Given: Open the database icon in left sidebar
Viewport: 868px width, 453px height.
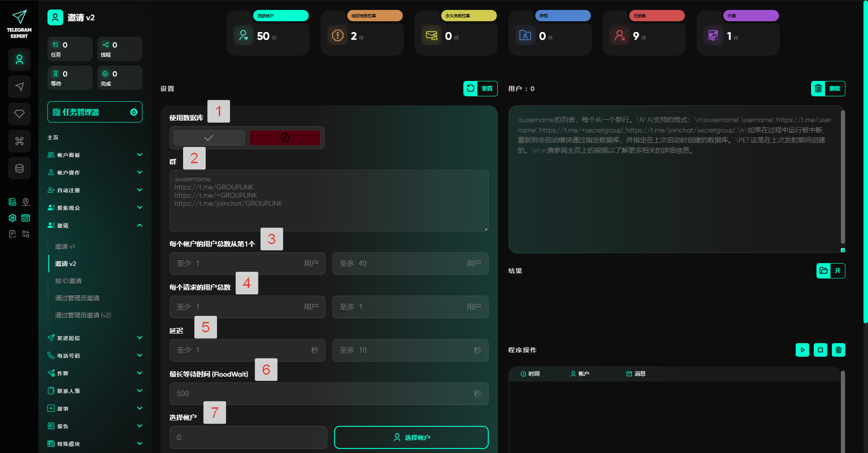Looking at the screenshot, I should coord(19,168).
